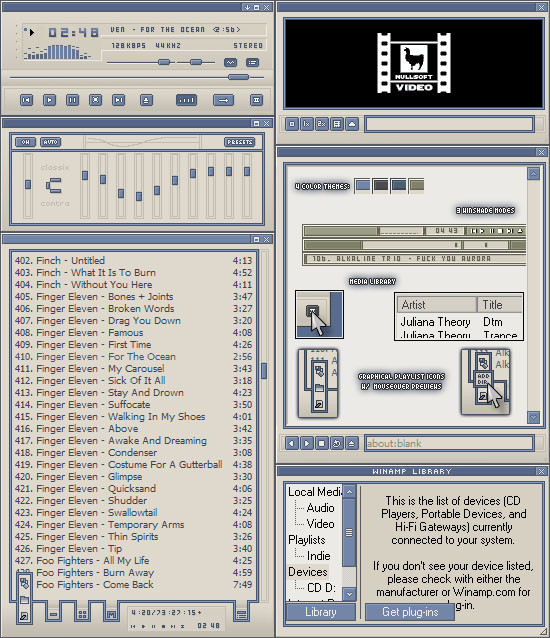The image size is (550, 638).
Task: Click the about:blank address field
Action: tap(449, 443)
